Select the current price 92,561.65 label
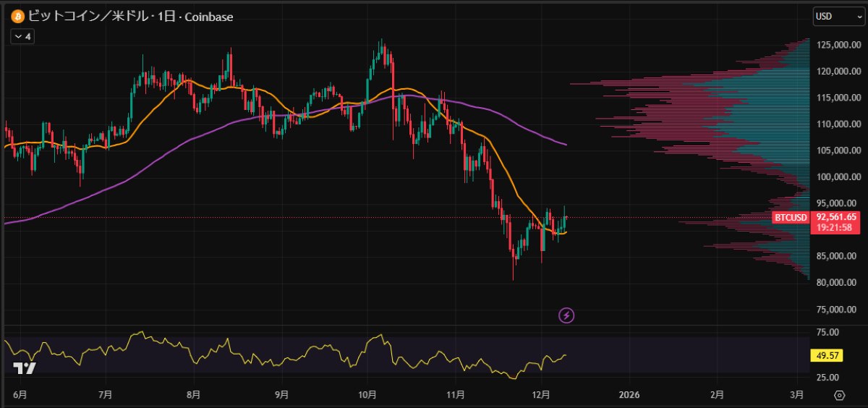The height and width of the screenshot is (408, 868). (x=836, y=216)
